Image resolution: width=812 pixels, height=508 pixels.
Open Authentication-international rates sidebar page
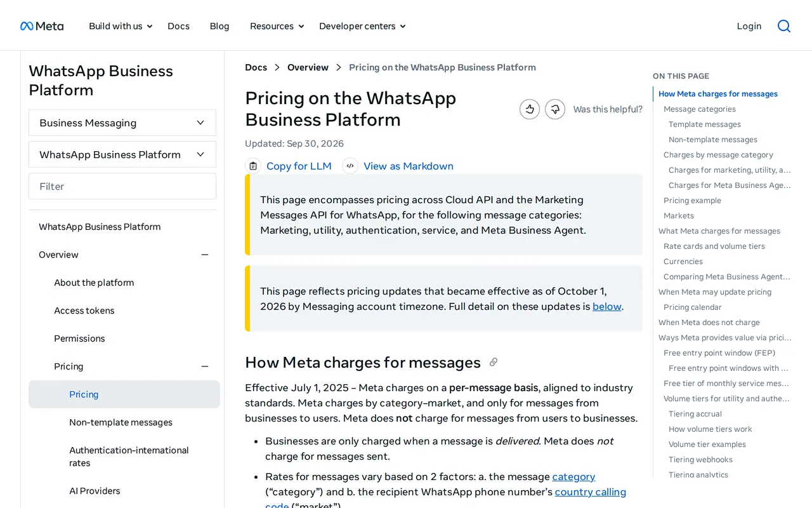coord(129,457)
